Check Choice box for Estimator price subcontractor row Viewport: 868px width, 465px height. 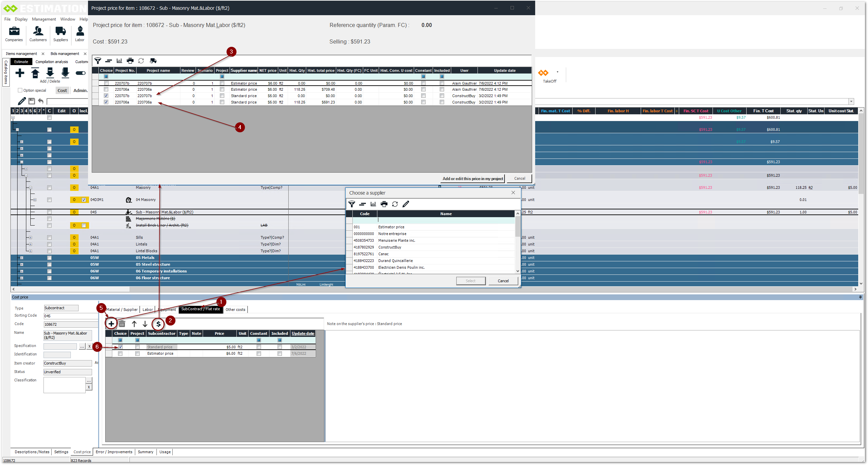tap(120, 354)
